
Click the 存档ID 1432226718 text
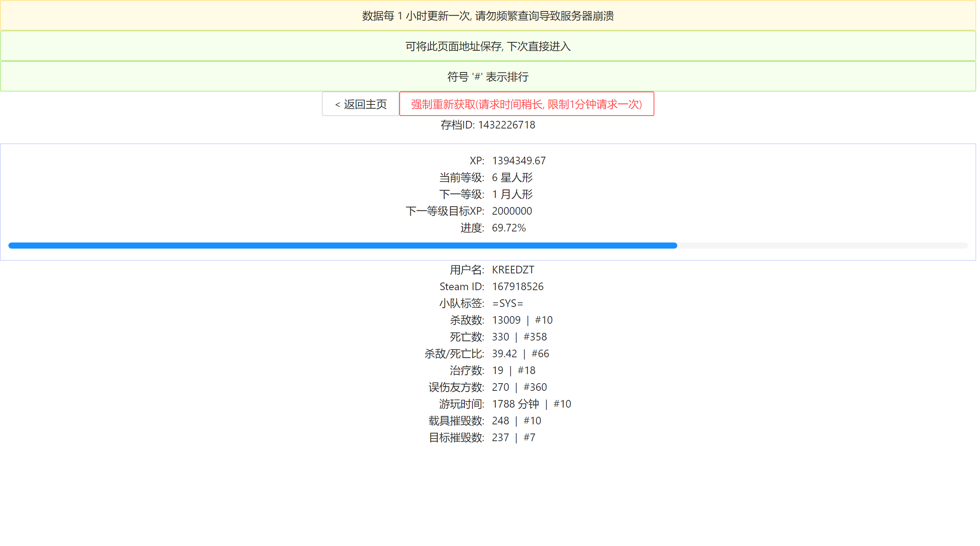488,125
